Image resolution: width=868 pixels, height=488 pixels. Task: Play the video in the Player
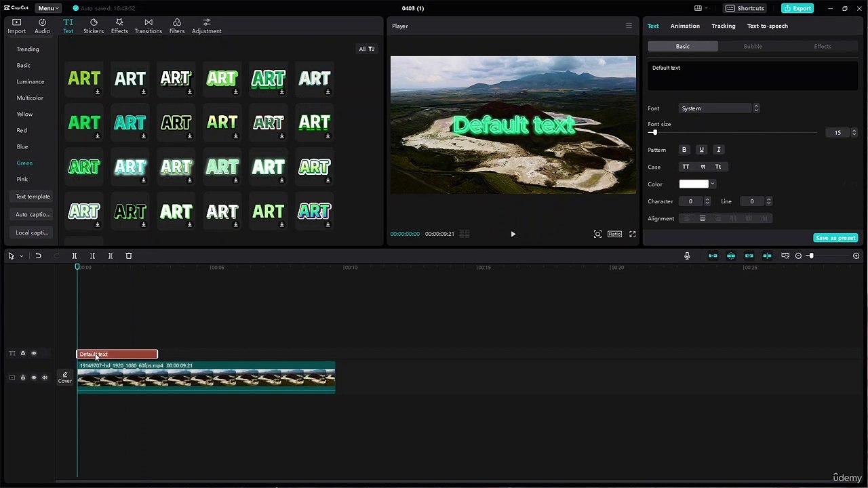[x=513, y=234]
